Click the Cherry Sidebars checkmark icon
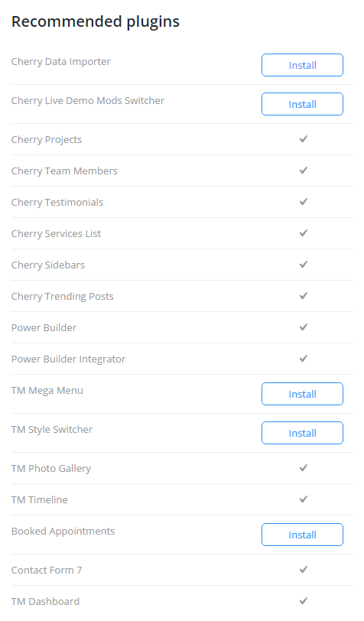Viewport: 364px width, 621px height. click(304, 264)
